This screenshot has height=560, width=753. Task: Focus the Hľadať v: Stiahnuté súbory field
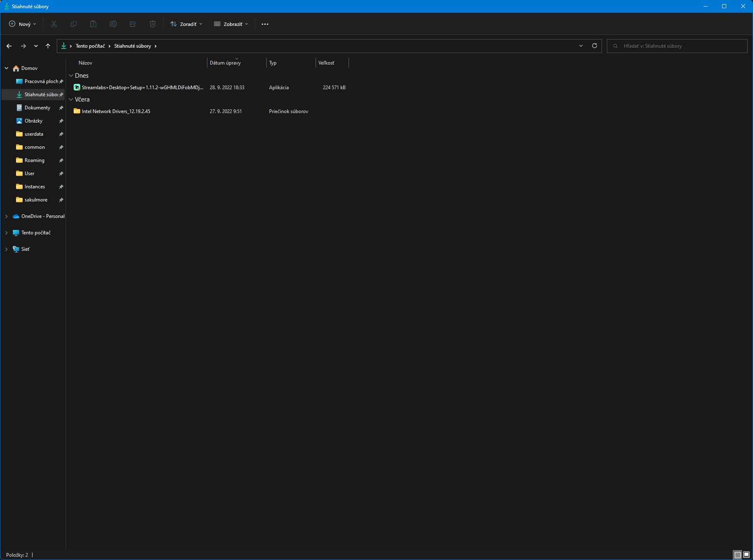tap(677, 46)
